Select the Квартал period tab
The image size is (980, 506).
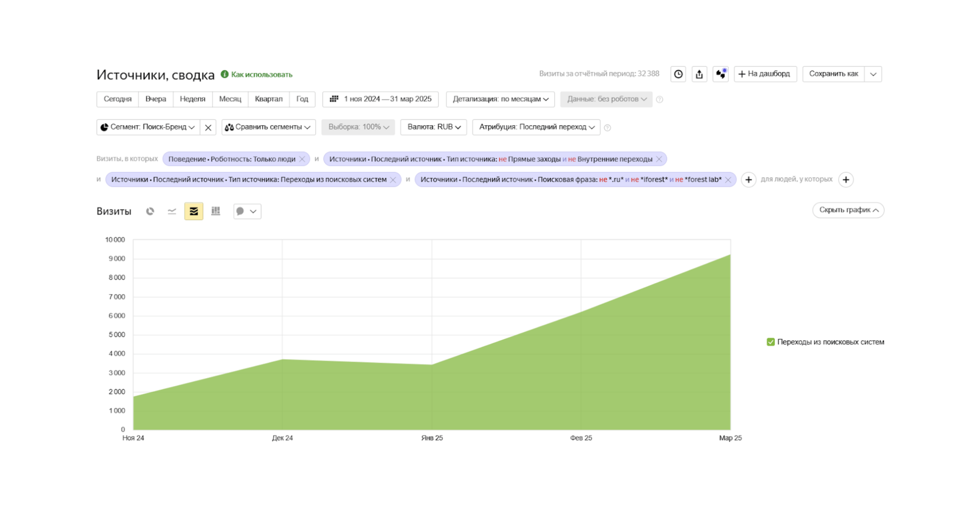click(x=269, y=99)
